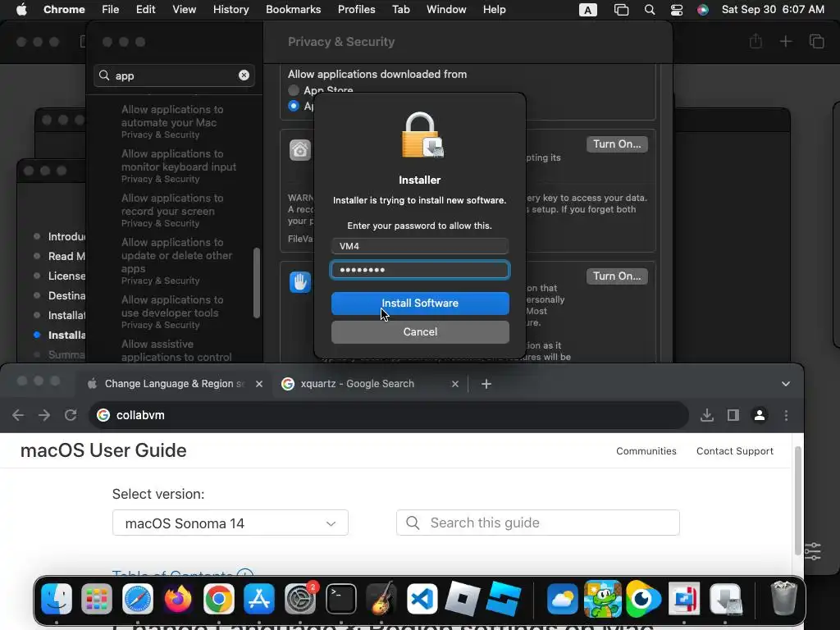The height and width of the screenshot is (630, 840).
Task: Open Finder from the Dock
Action: tap(57, 598)
